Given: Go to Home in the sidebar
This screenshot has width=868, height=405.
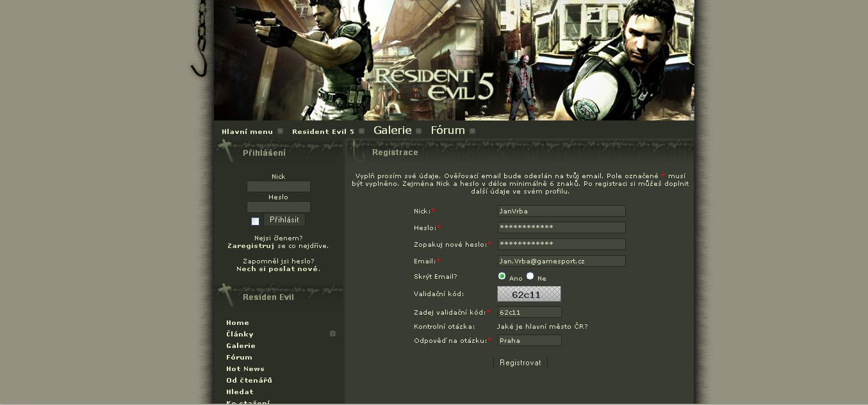Looking at the screenshot, I should point(238,323).
